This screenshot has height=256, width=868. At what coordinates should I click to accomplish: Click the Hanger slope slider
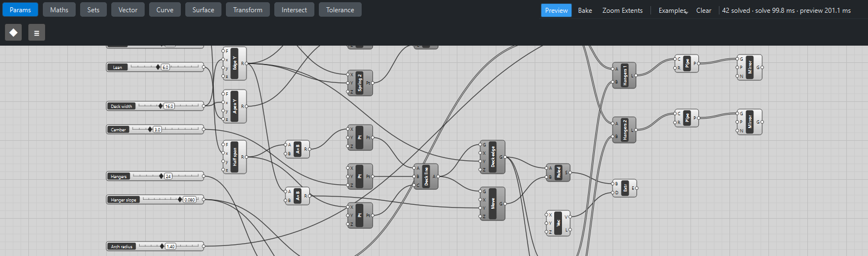[155, 199]
